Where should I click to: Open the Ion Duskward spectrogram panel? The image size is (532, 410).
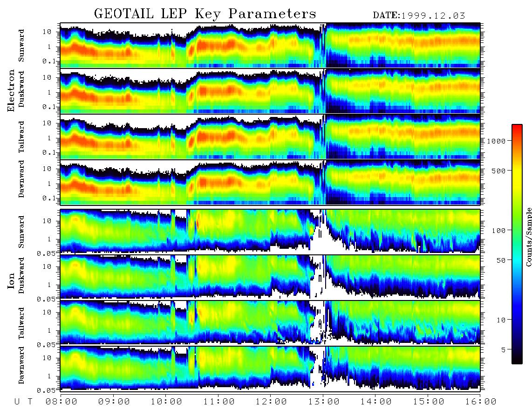tap(270, 277)
